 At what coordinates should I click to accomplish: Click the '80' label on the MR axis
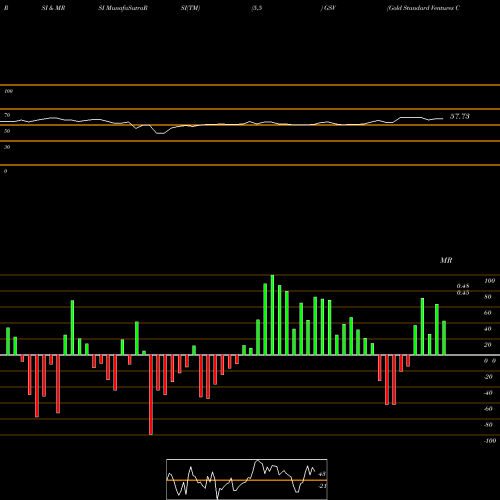pyautogui.click(x=487, y=297)
